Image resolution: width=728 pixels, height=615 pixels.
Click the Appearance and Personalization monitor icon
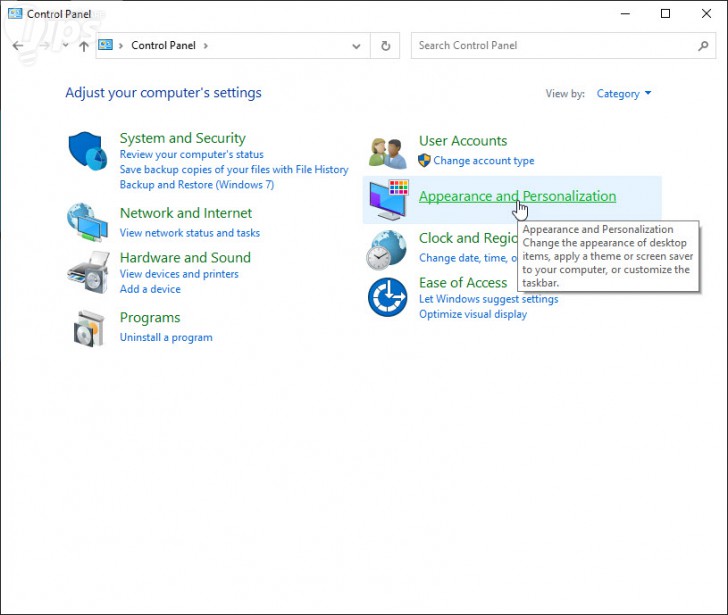click(x=389, y=200)
